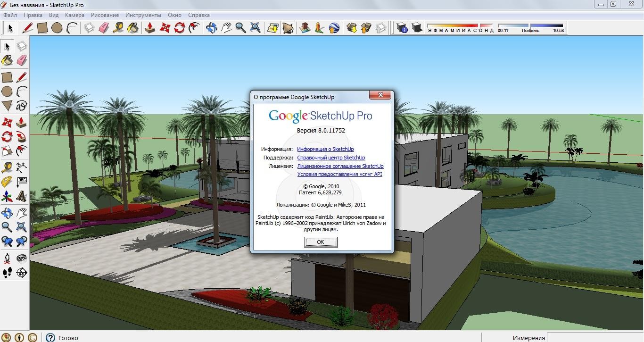Open Лицензионное соглашение SketchUp link

pos(340,166)
